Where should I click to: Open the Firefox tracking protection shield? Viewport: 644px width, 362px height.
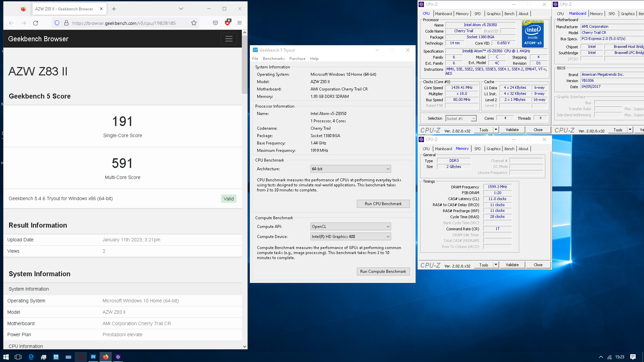click(57, 23)
